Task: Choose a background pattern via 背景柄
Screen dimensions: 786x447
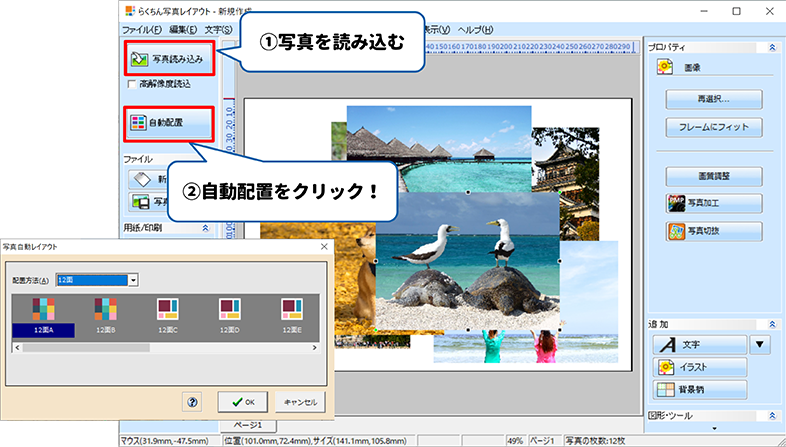Action: [700, 390]
